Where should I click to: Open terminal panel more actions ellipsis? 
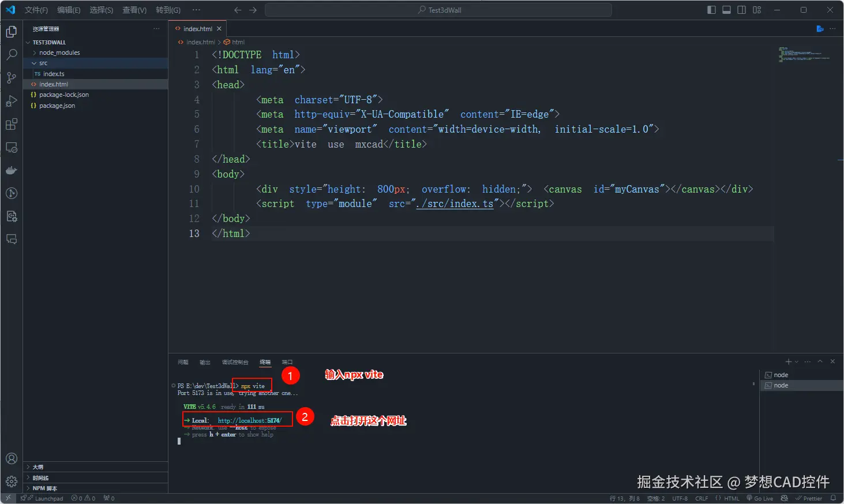[x=808, y=362]
